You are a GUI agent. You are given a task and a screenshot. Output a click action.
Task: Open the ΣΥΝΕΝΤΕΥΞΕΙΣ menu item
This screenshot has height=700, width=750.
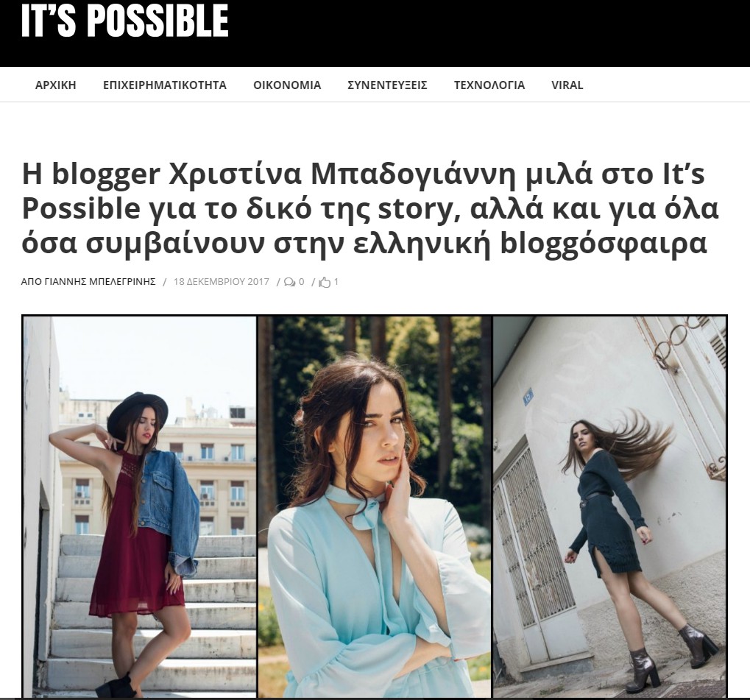point(387,85)
